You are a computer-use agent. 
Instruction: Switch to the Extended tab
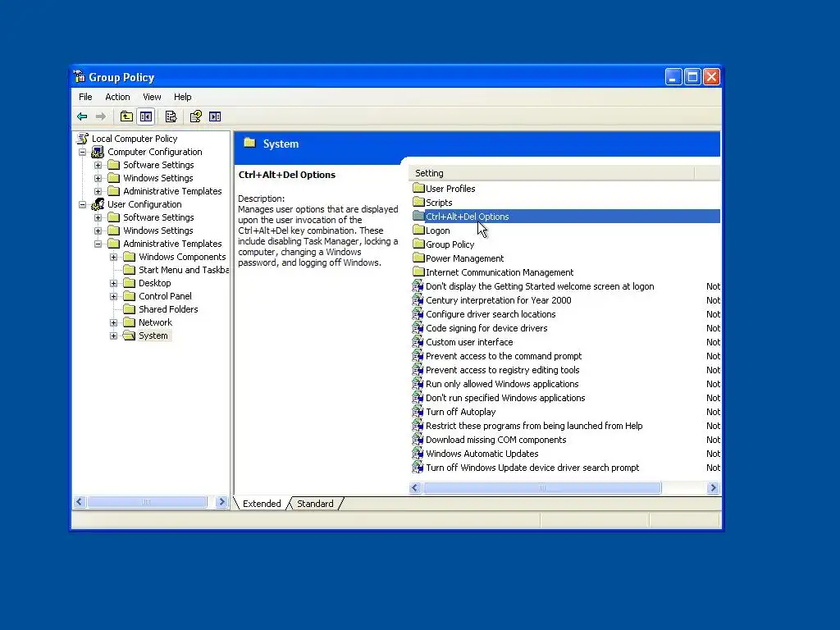pos(262,504)
